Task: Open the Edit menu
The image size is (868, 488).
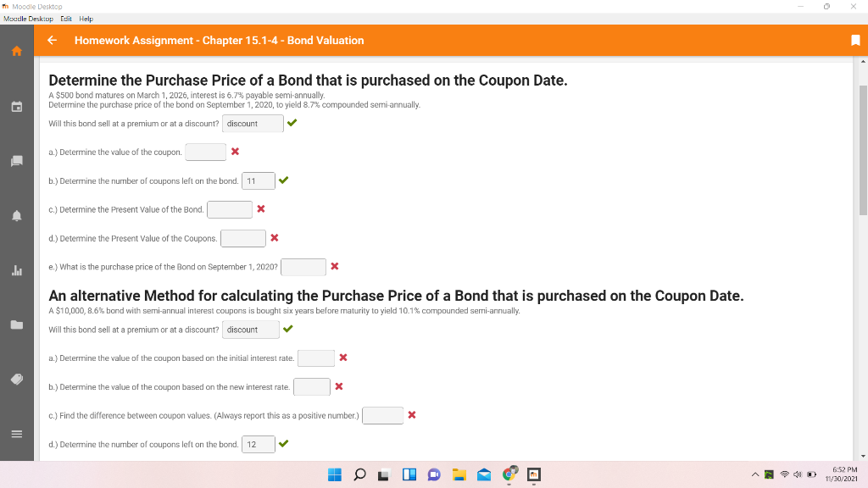Action: (x=66, y=19)
